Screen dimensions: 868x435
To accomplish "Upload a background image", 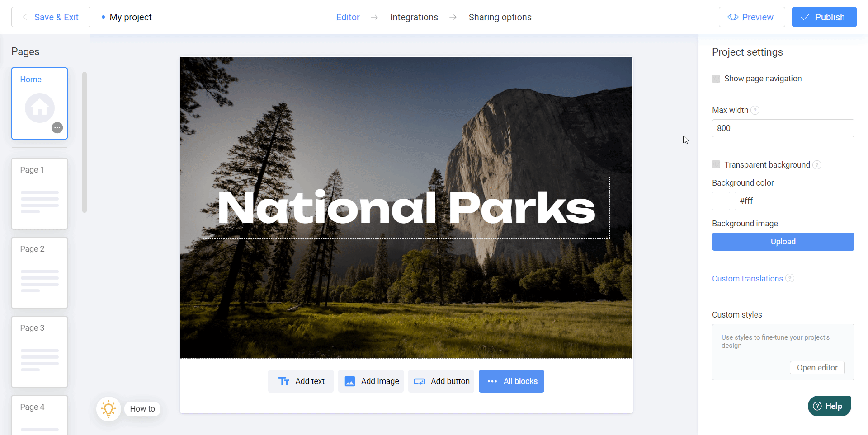I will coord(783,242).
